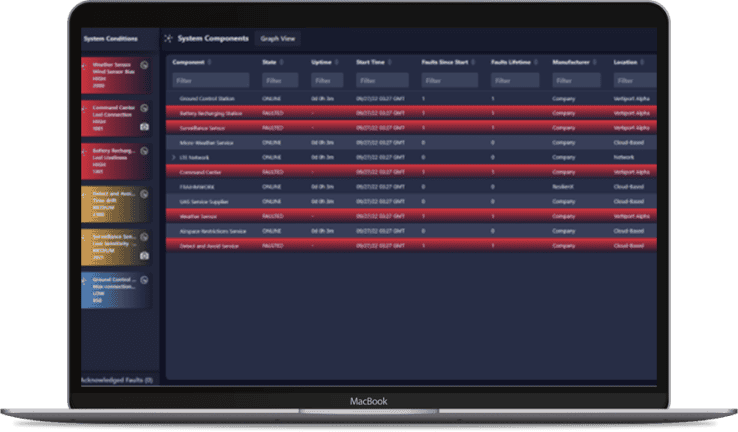Click left-edge icon on Ground Control card
Image resolution: width=738 pixels, height=432 pixels.
pos(84,281)
